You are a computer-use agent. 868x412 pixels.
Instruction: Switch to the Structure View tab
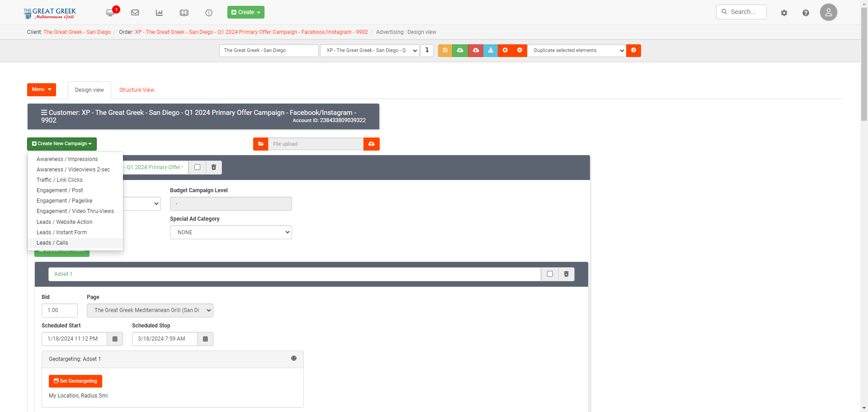click(x=137, y=90)
